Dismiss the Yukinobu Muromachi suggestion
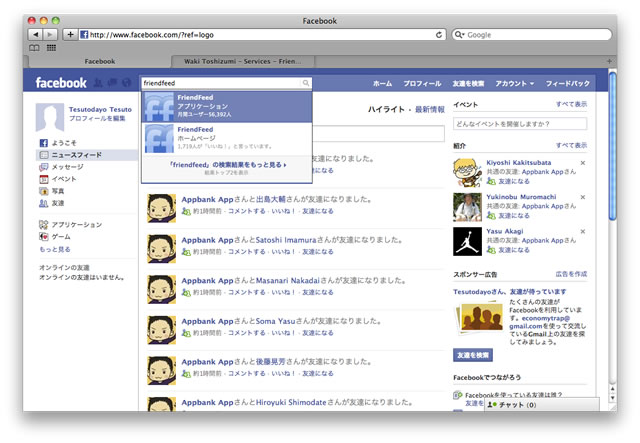Screen dimensions: 640x443 coord(583,197)
